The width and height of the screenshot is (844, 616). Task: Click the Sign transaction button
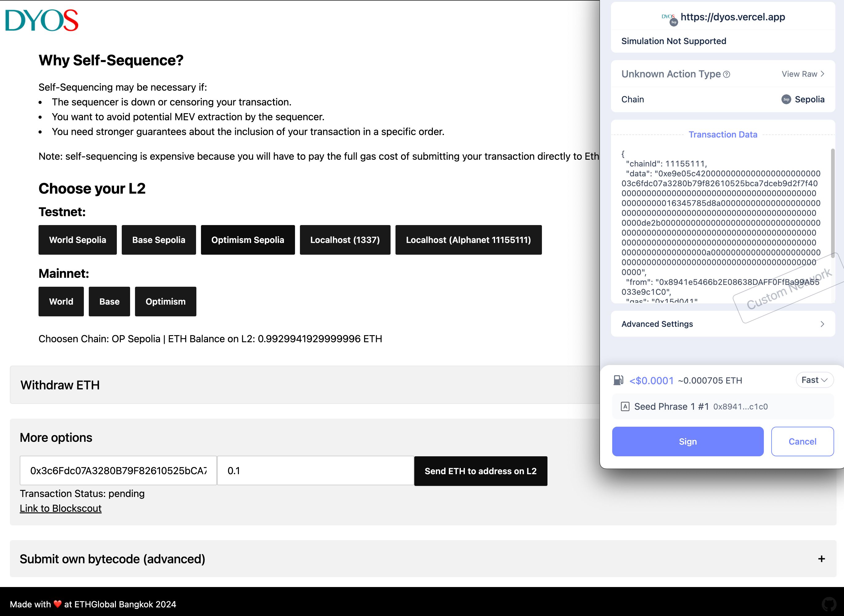tap(687, 441)
